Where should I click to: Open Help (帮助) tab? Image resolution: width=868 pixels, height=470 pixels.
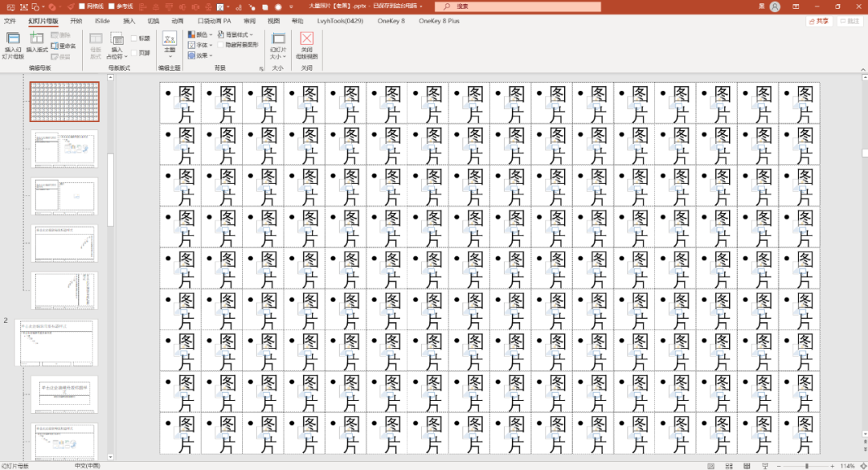click(297, 21)
